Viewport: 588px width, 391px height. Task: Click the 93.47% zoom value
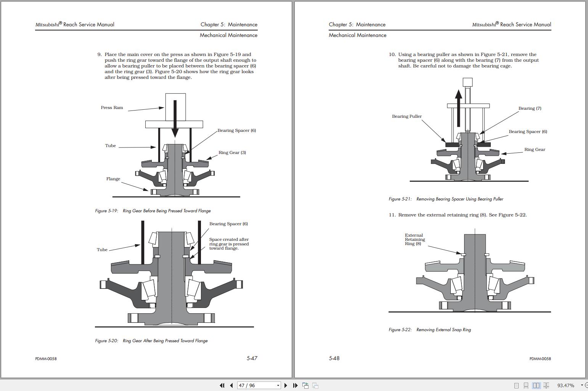pyautogui.click(x=566, y=385)
